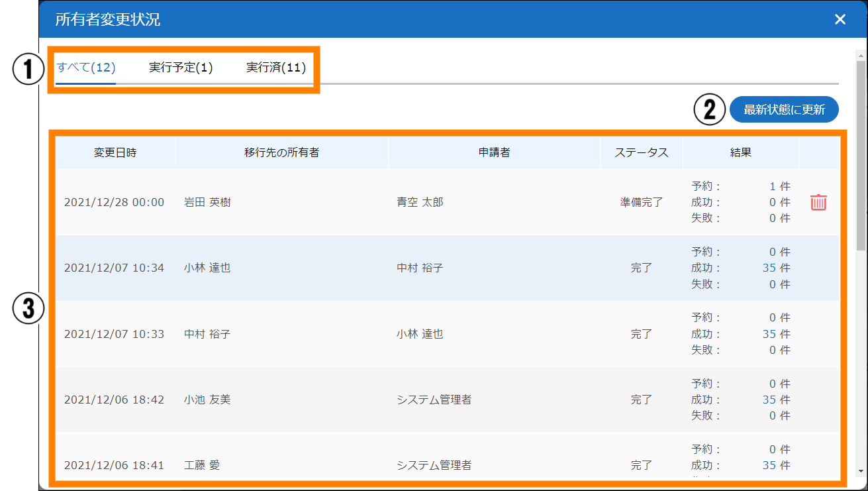Click the 移行先の所有者 column header
Screen dimensions: 868x491
pyautogui.click(x=281, y=152)
